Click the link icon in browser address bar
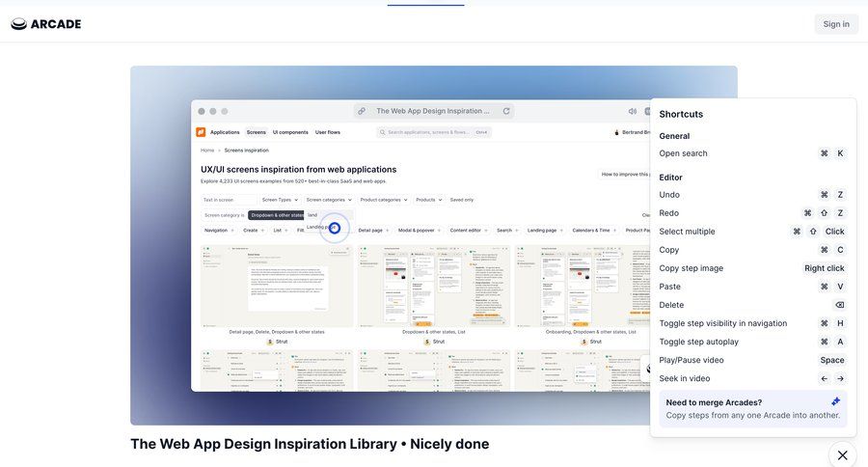The width and height of the screenshot is (868, 467). coord(362,111)
